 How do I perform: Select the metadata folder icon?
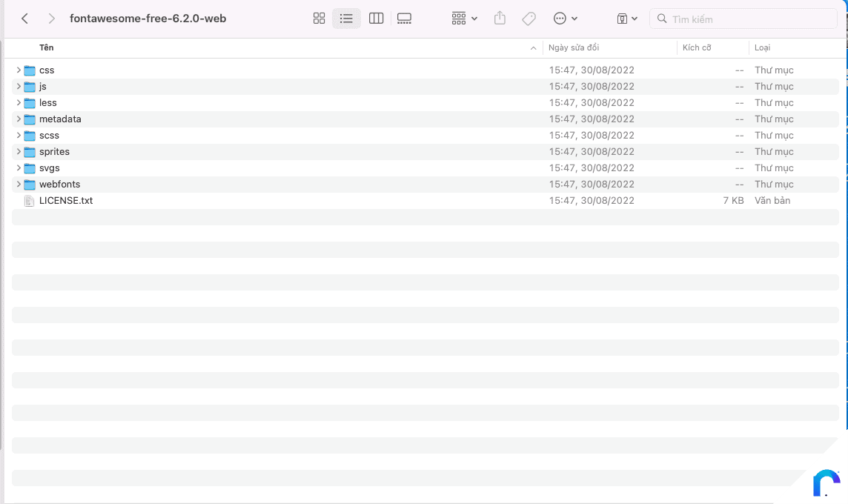click(x=30, y=119)
